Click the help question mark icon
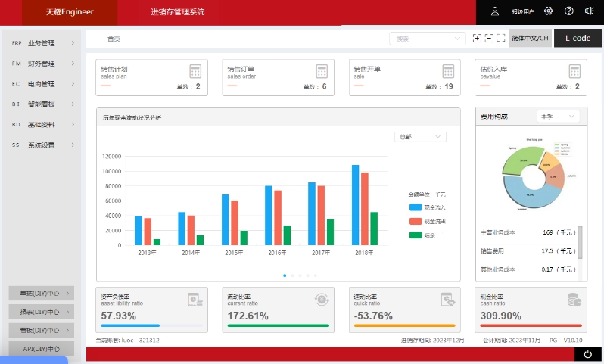Viewport: 604px width, 364px height. click(568, 11)
